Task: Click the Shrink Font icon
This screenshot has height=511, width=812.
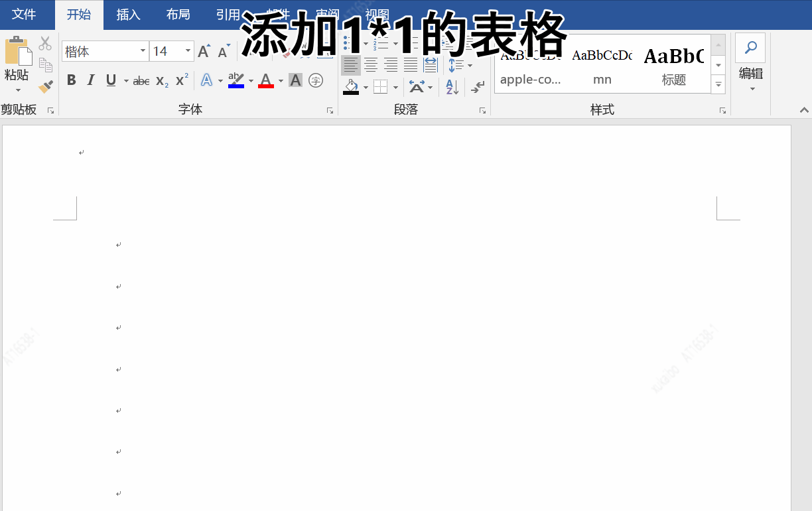Action: [x=224, y=51]
